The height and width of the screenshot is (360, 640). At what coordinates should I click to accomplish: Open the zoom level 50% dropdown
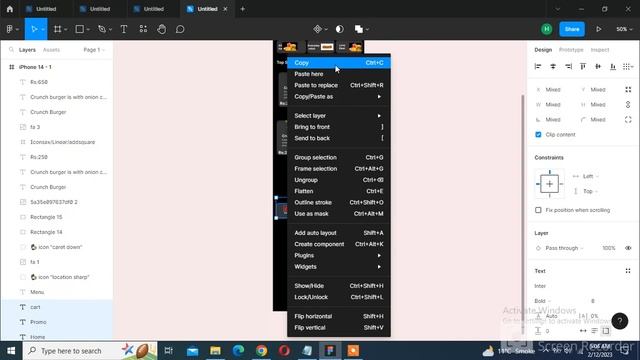coord(624,29)
